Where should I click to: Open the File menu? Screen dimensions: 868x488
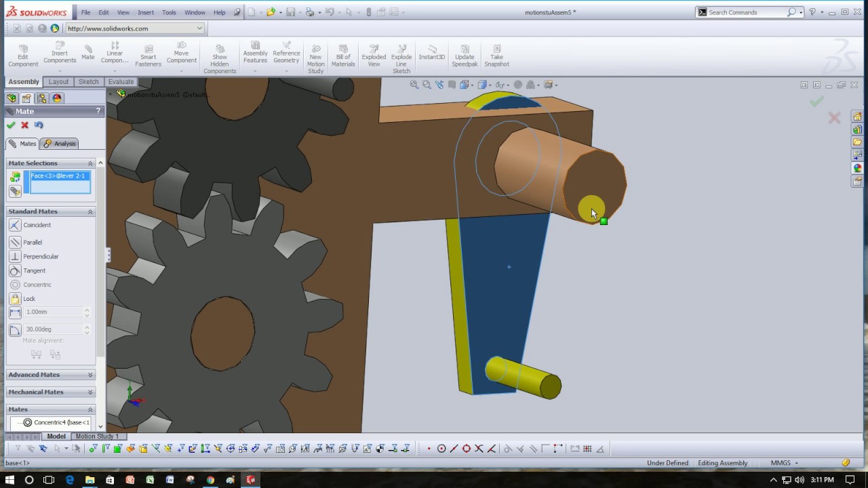tap(86, 12)
